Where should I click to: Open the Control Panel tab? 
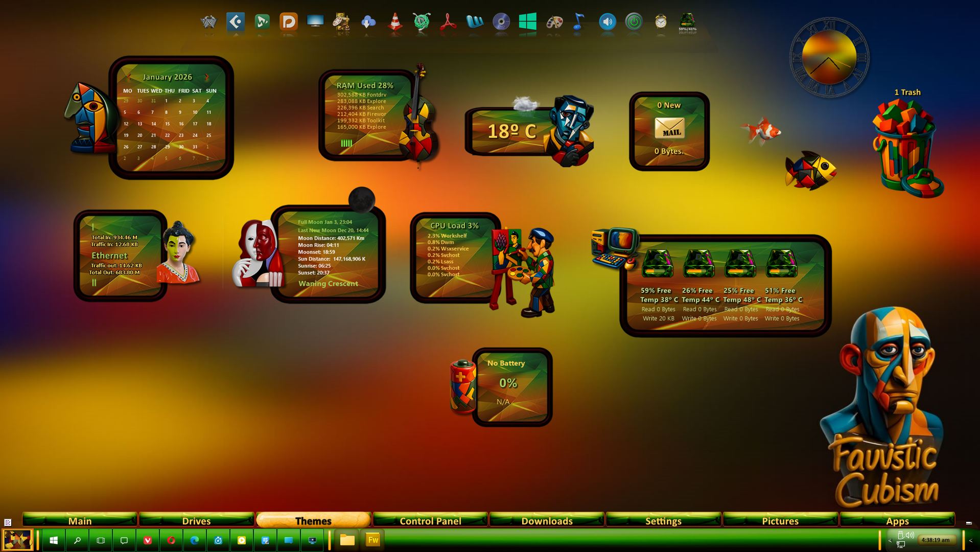tap(430, 520)
